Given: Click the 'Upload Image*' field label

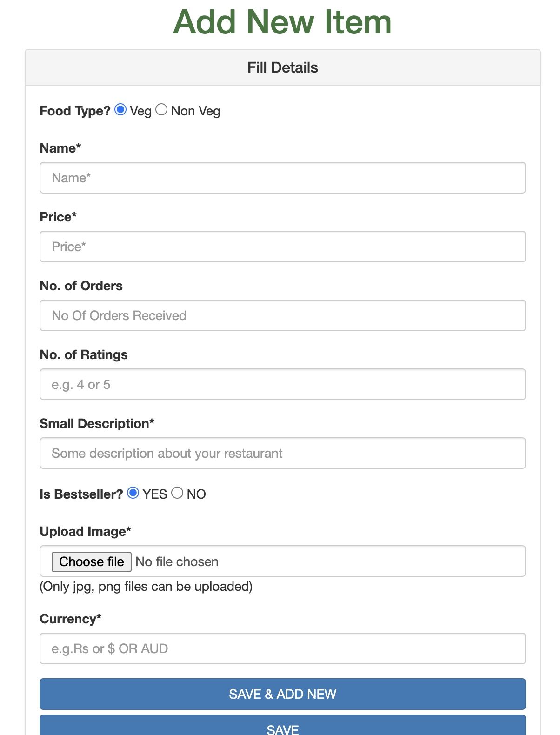Looking at the screenshot, I should point(85,531).
